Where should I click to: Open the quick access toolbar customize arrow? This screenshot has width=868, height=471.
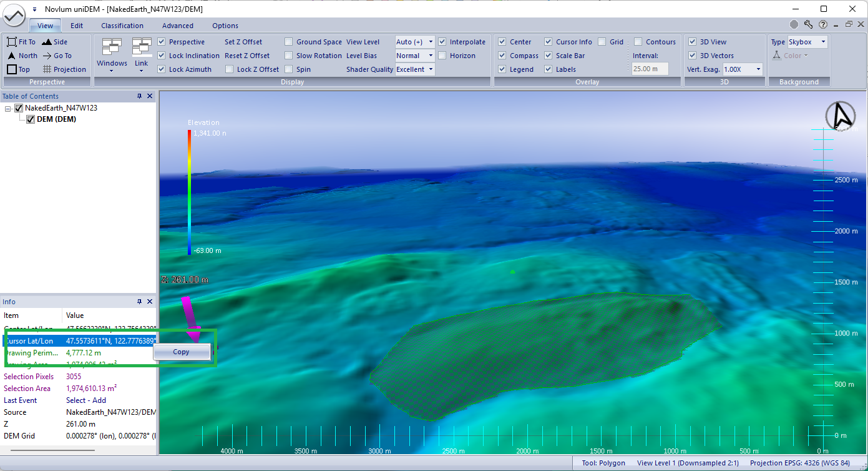pyautogui.click(x=34, y=9)
